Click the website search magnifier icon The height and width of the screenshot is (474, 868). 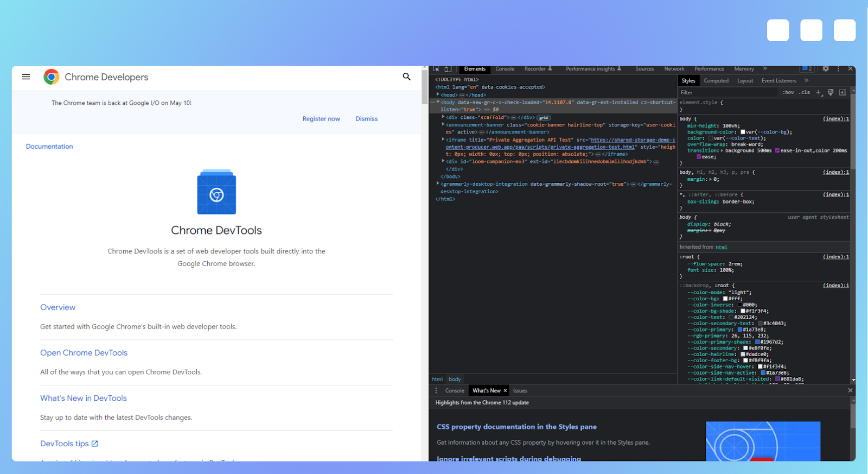tap(406, 77)
